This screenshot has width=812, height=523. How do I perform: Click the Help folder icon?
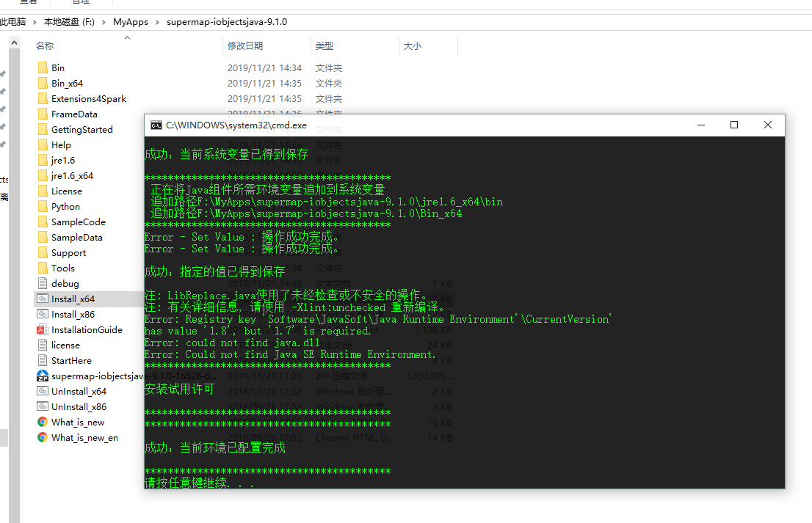pos(43,145)
